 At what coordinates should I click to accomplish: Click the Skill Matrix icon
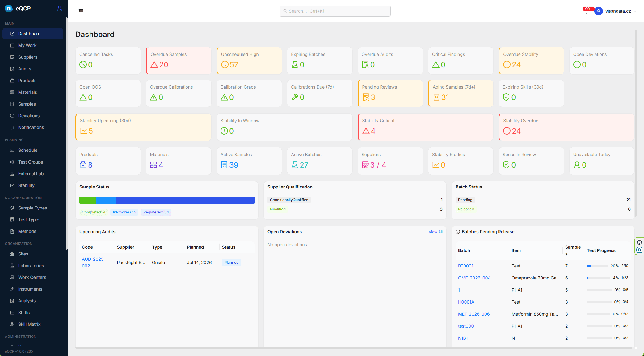tap(12, 324)
